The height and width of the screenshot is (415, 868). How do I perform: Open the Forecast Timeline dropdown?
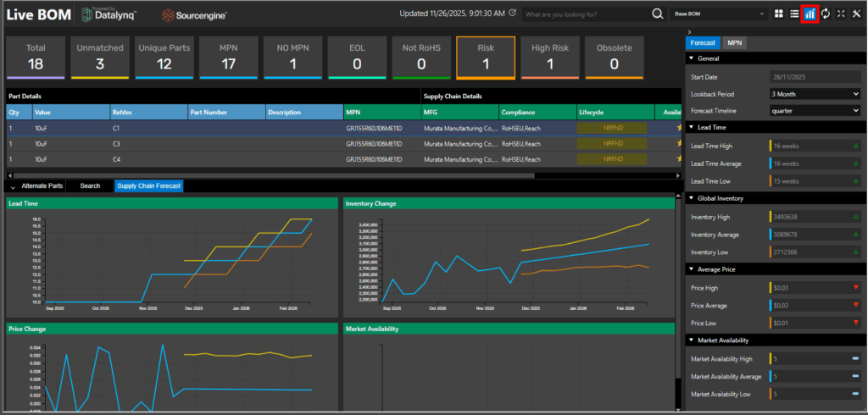(814, 110)
